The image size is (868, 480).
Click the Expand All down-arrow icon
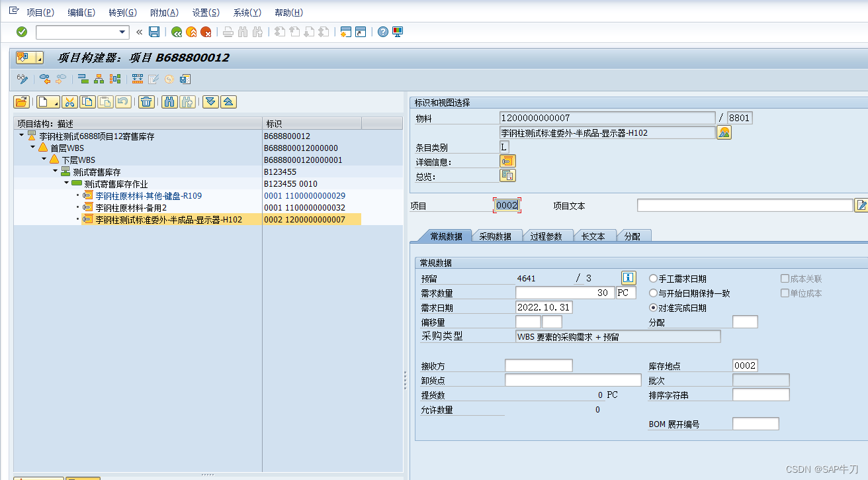[210, 102]
